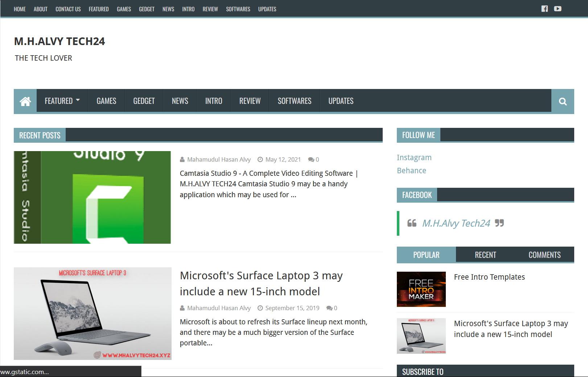Click GEDGET in the top menu
Viewport: 588px width, 377px height.
(147, 9)
